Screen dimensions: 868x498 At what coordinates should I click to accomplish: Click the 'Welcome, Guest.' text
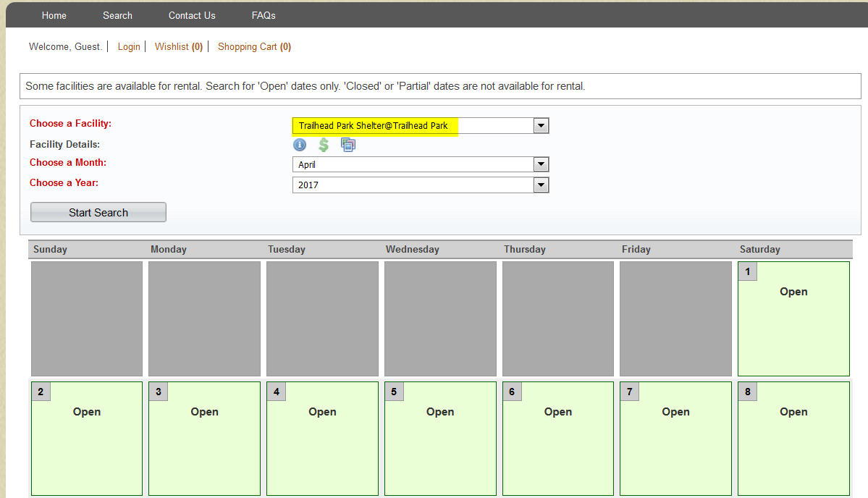tap(65, 46)
